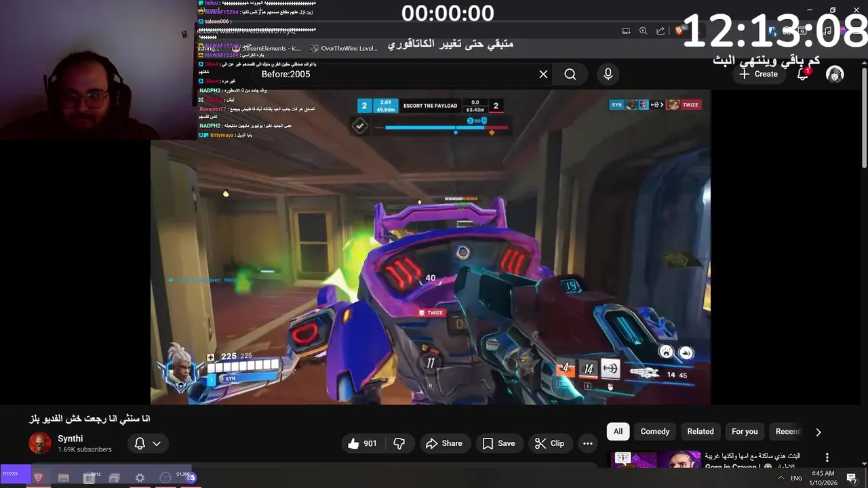Open the OBS taskbar icon
The width and height of the screenshot is (868, 488).
click(x=165, y=478)
